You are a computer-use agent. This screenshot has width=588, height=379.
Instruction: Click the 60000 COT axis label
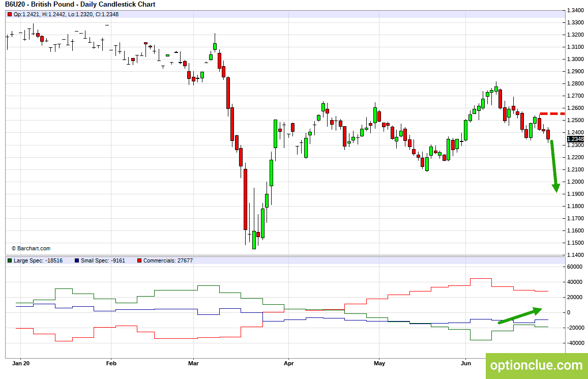tap(574, 267)
